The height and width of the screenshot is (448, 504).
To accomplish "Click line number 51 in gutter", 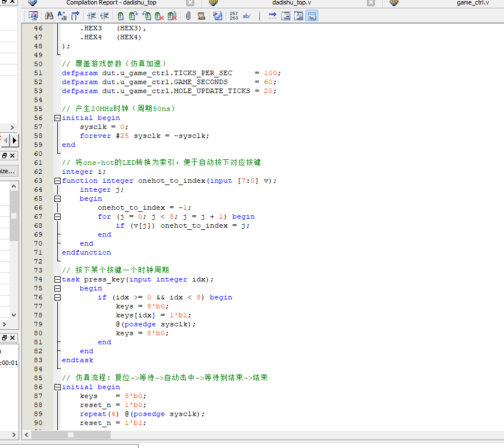I will (x=38, y=73).
